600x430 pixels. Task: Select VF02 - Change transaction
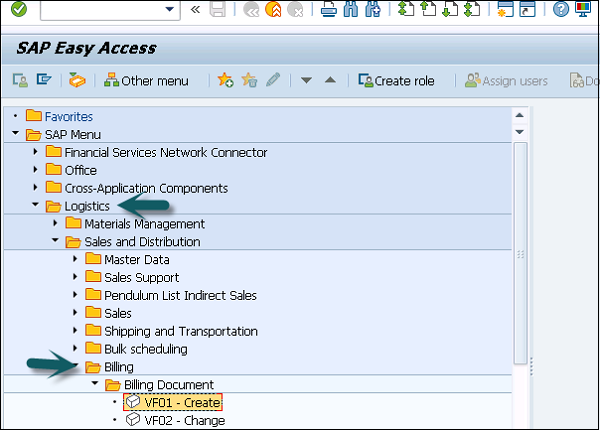tap(184, 421)
